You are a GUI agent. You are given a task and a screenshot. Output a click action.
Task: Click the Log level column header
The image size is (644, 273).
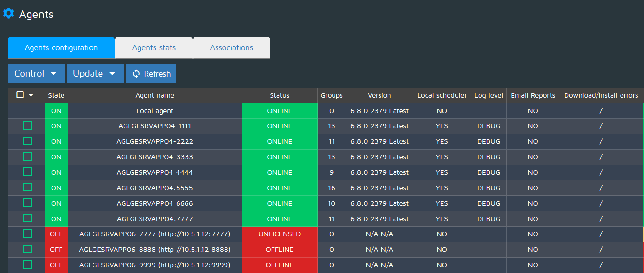click(x=489, y=95)
